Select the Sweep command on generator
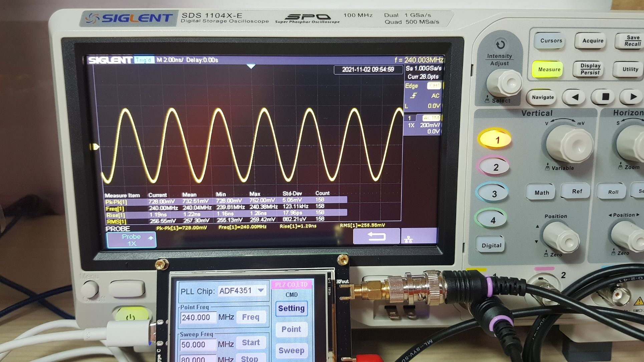644x362 pixels. point(291,350)
